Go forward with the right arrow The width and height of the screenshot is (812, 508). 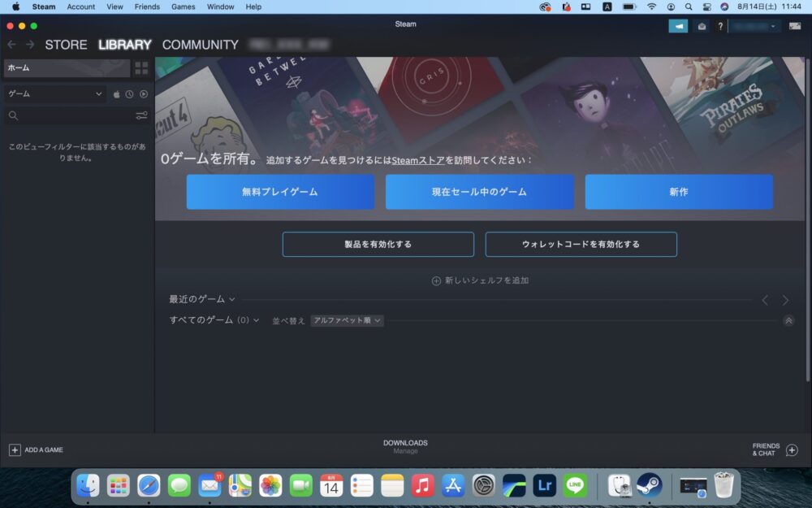30,45
